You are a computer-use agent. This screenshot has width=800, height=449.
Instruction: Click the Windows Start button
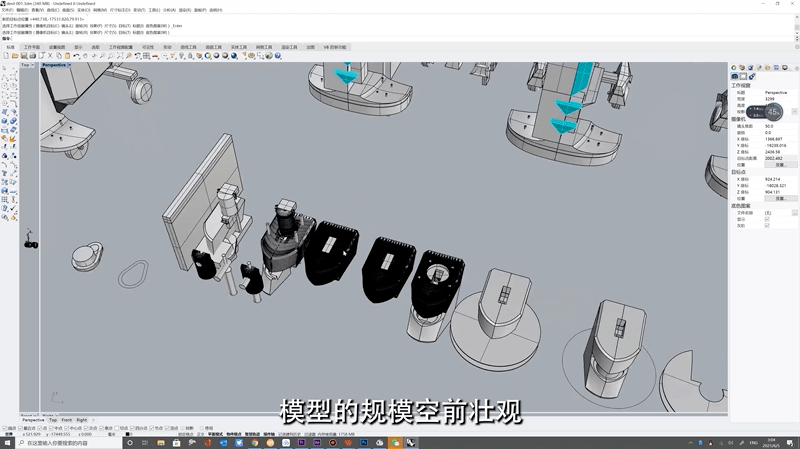pyautogui.click(x=5, y=442)
